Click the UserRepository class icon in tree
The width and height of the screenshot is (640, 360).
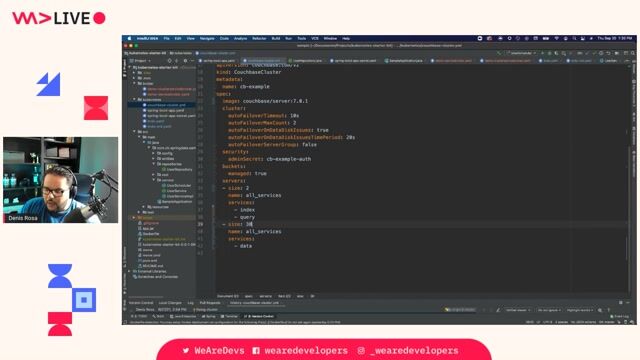[x=164, y=169]
